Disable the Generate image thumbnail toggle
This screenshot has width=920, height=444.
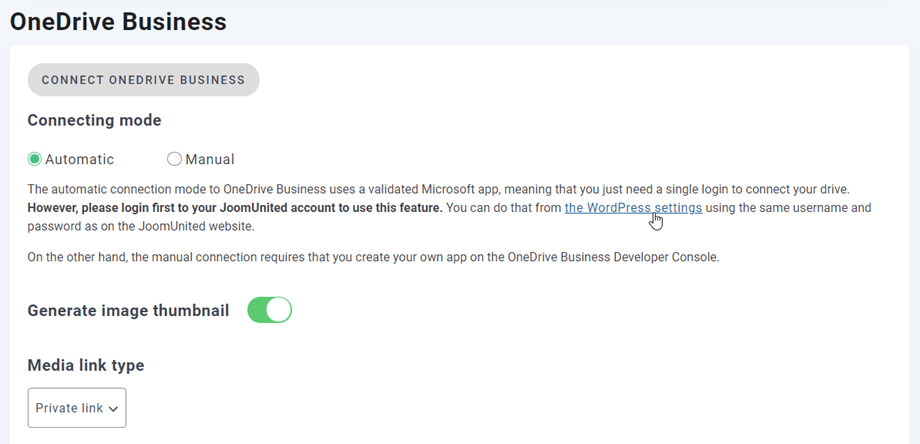(x=269, y=310)
